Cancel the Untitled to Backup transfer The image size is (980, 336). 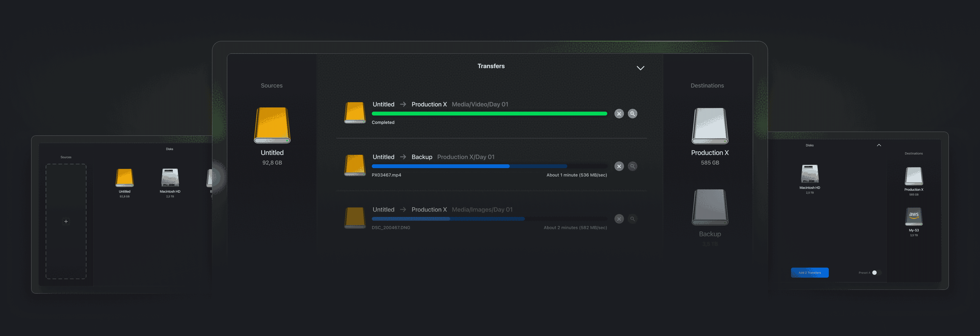[619, 166]
